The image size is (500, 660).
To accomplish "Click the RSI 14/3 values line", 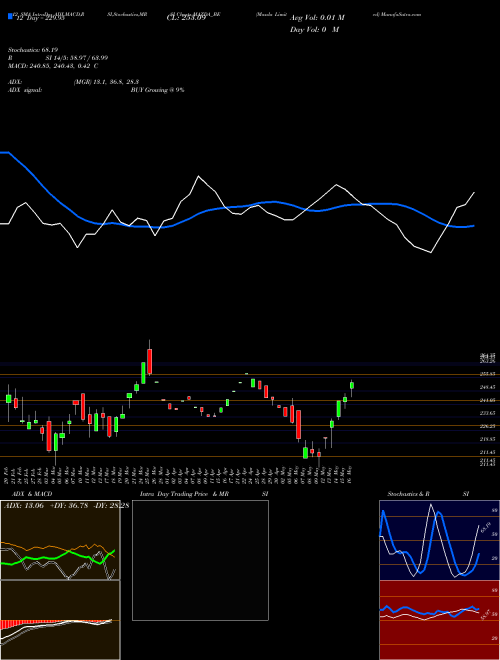I will [x=59, y=58].
